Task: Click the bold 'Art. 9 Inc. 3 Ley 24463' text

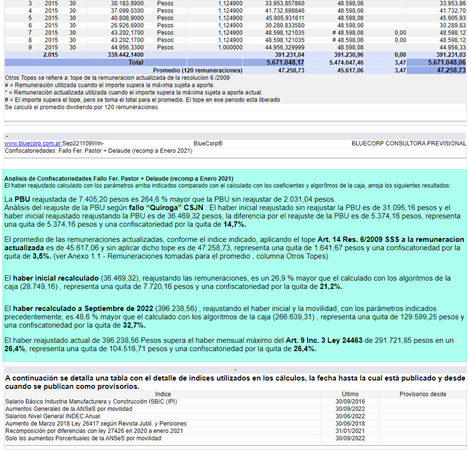Action: (324, 340)
